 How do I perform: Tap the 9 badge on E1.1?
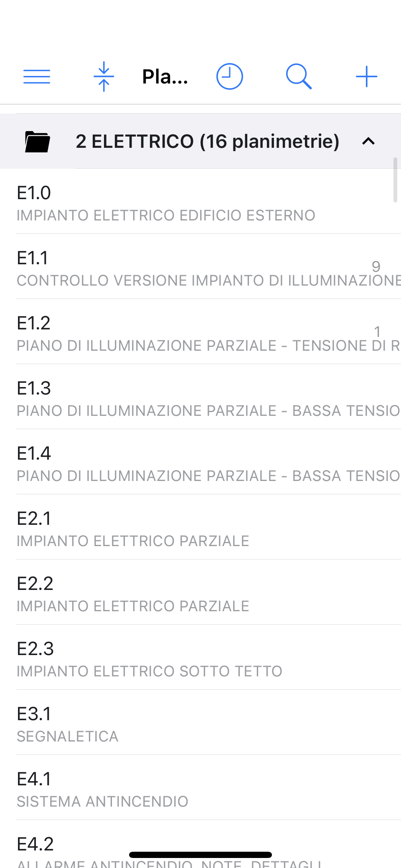click(x=376, y=266)
